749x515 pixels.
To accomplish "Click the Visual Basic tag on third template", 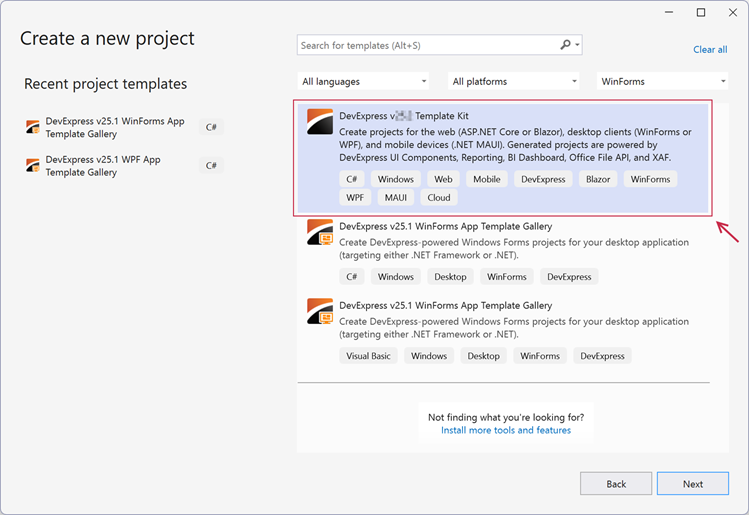I will (x=368, y=356).
